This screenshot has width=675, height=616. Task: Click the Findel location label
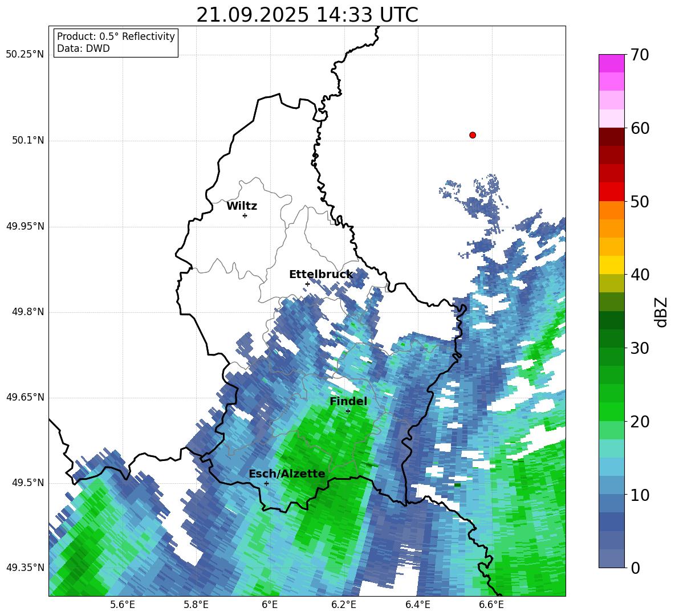[x=348, y=401]
